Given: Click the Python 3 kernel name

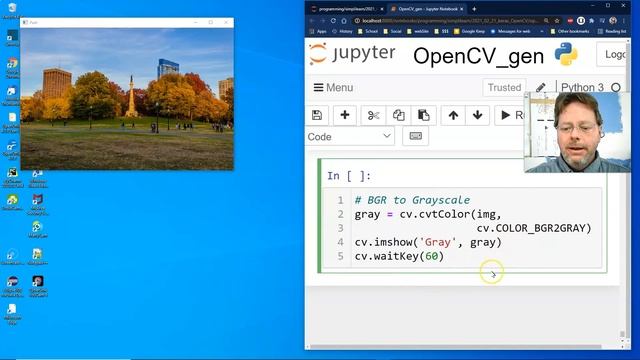Looking at the screenshot, I should 582,87.
